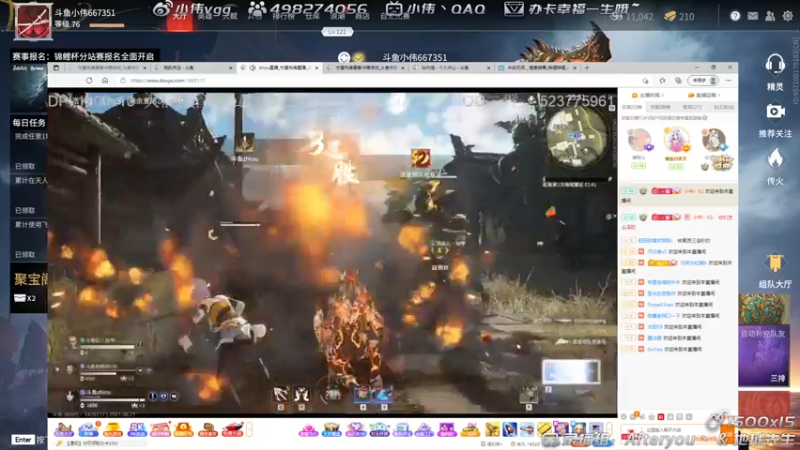The image size is (800, 450).
Task: Click the 聚宝阁 panel title
Action: pyautogui.click(x=31, y=279)
